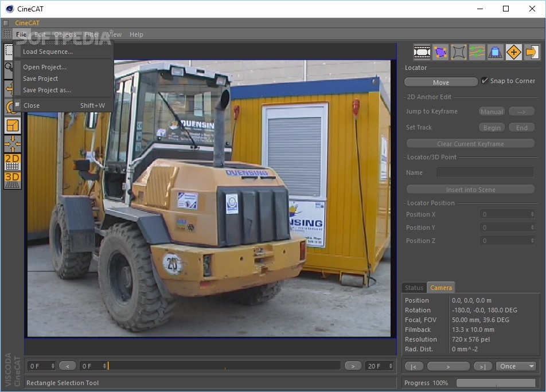Switch to 2D view mode icon

[13, 162]
